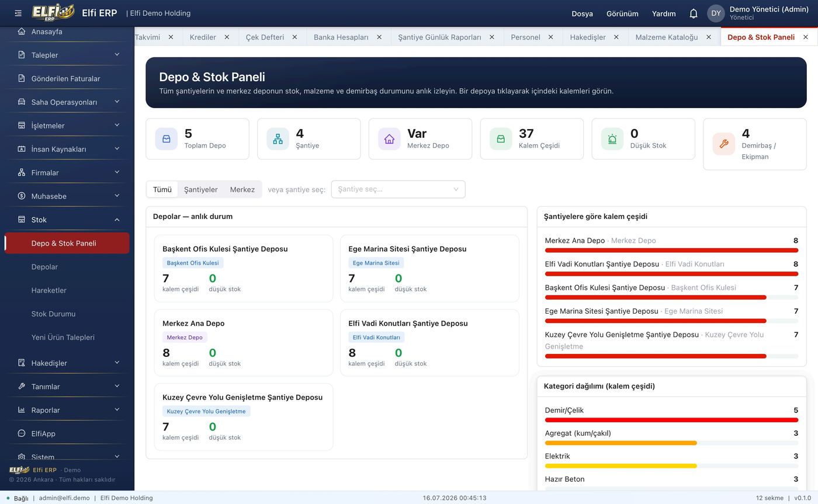Close the Malzeme Kataloğu tab
This screenshot has width=818, height=504.
click(709, 37)
